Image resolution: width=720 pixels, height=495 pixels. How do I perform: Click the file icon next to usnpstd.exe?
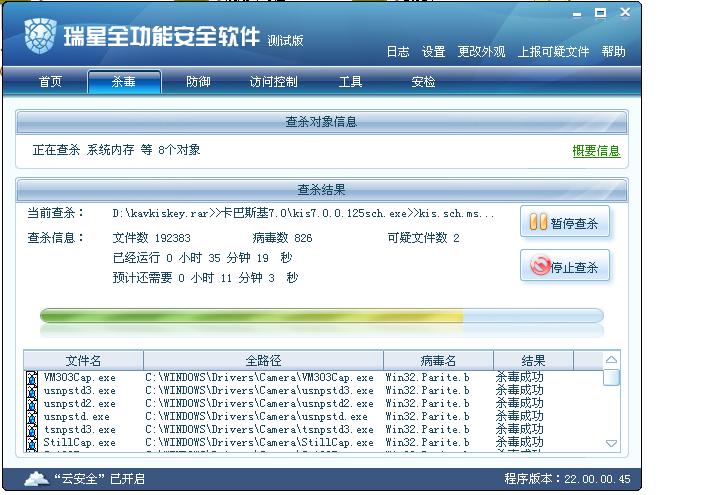click(x=32, y=416)
